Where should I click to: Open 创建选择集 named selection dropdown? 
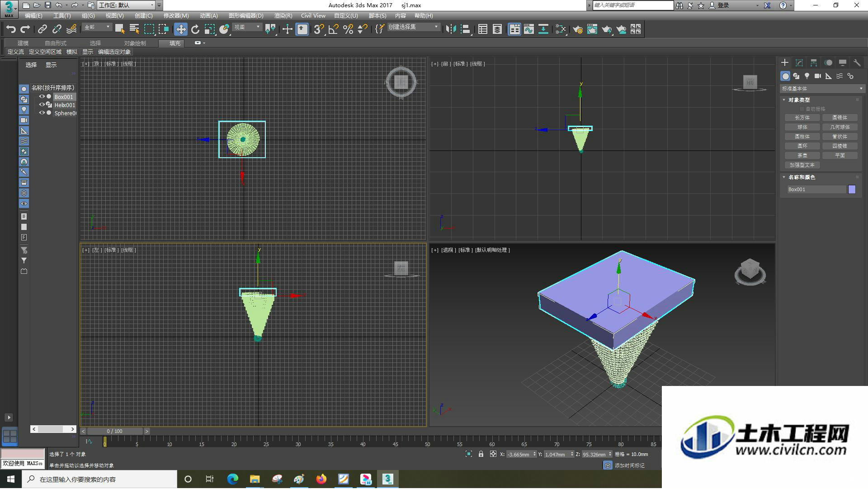[x=413, y=27]
